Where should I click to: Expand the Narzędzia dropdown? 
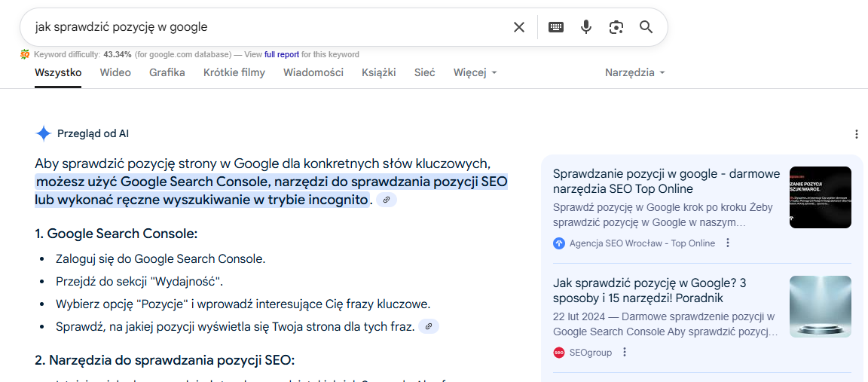pos(635,72)
